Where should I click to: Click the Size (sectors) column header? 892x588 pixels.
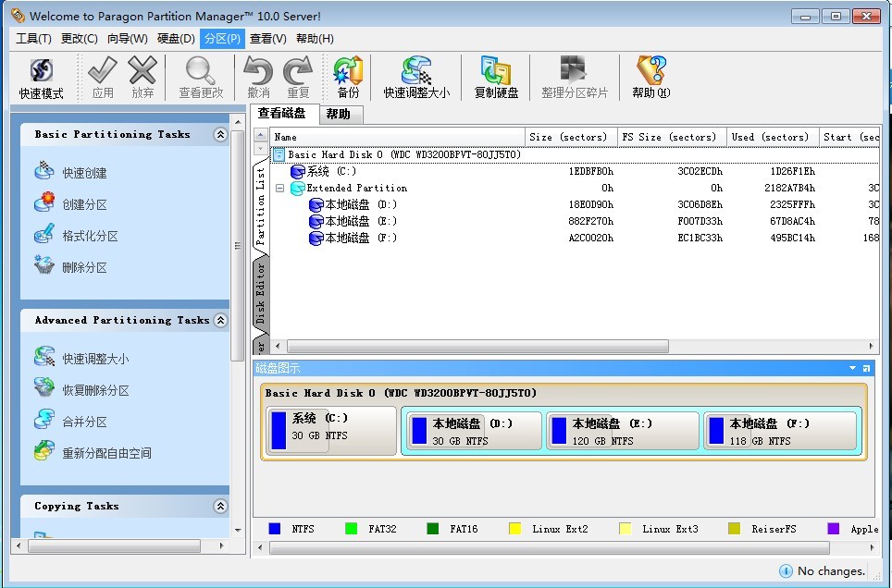(x=569, y=137)
